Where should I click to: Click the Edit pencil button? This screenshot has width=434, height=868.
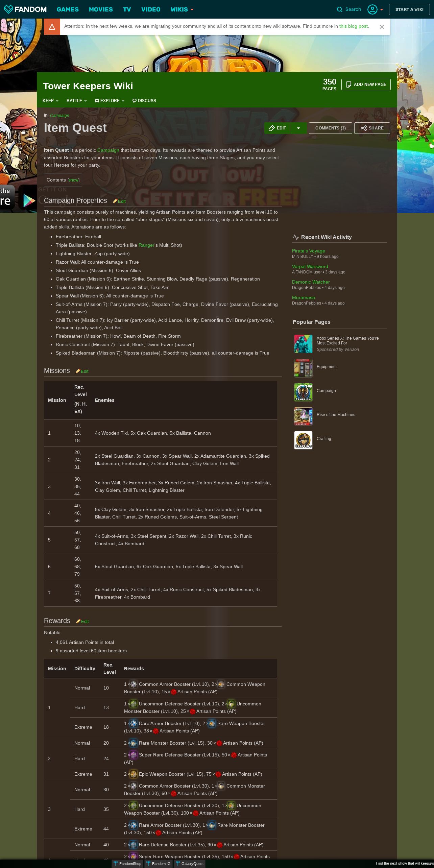[277, 128]
